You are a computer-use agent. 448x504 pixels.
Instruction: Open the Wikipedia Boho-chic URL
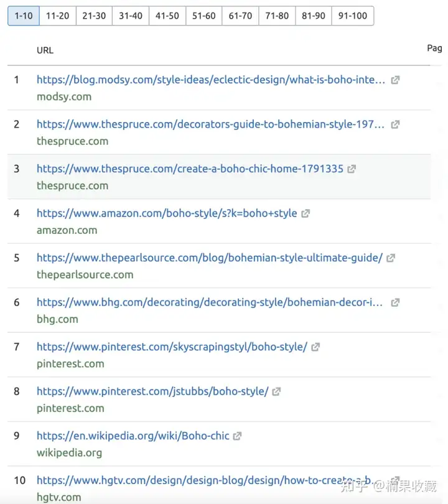pos(133,436)
